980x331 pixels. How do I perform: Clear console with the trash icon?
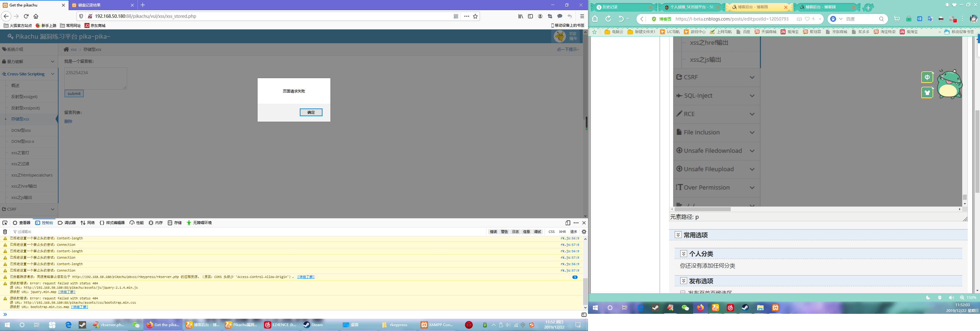[x=5, y=232]
